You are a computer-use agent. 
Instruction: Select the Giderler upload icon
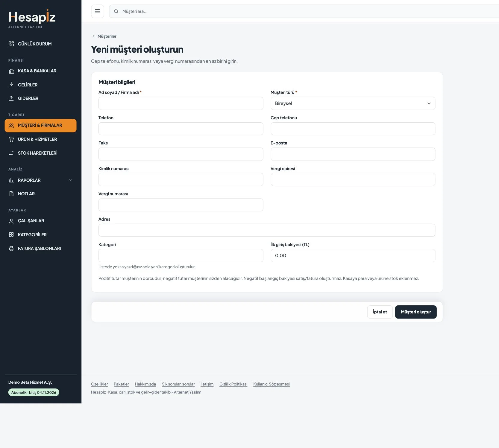(x=11, y=98)
